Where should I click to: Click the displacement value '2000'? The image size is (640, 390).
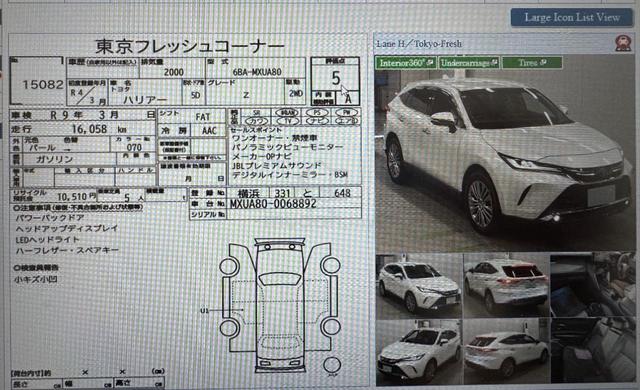coord(173,72)
